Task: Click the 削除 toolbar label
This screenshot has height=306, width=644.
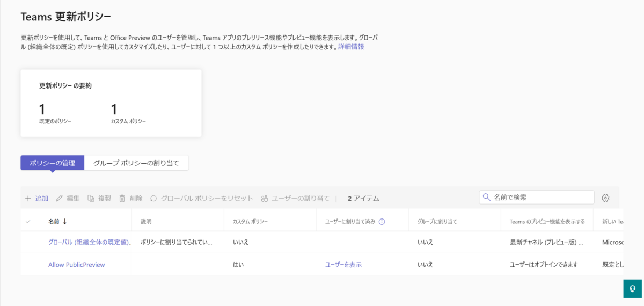Action: click(x=136, y=198)
